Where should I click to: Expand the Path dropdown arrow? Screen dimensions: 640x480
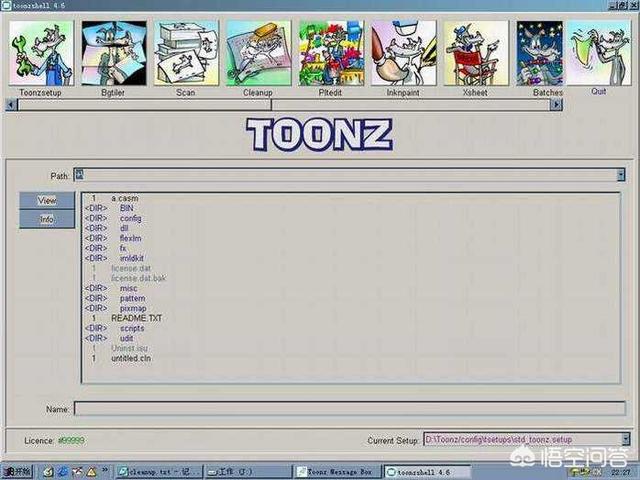tap(621, 175)
